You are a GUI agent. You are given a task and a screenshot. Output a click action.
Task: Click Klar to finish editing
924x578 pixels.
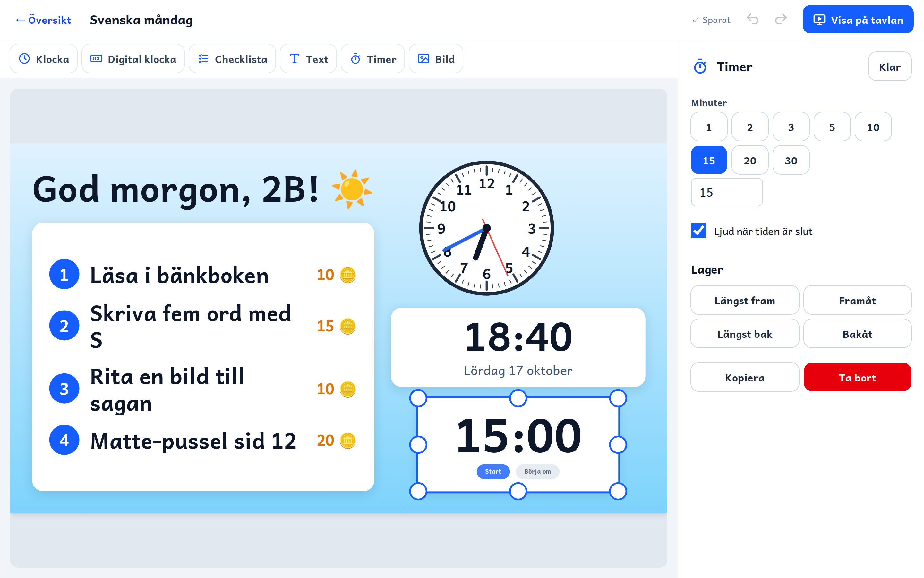[890, 66]
